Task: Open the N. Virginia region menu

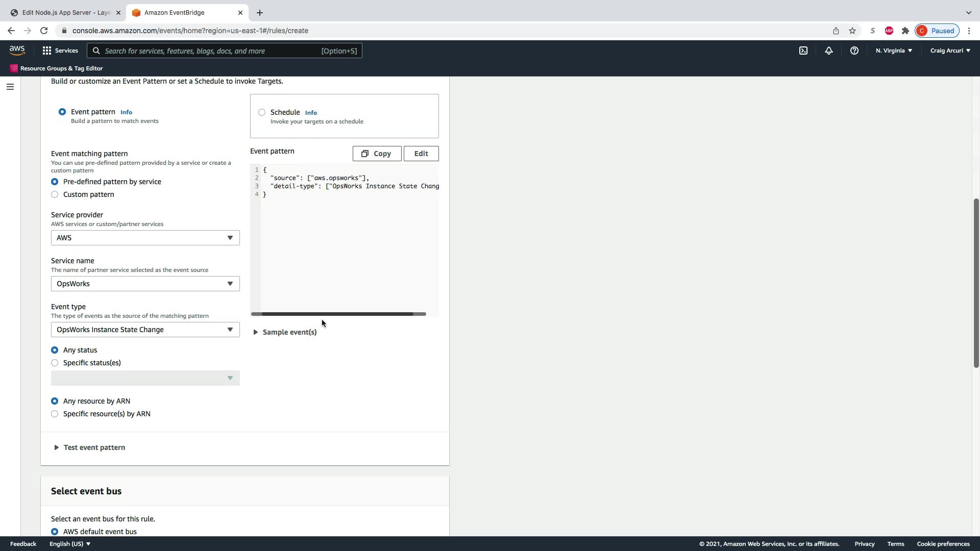Action: coord(894,51)
